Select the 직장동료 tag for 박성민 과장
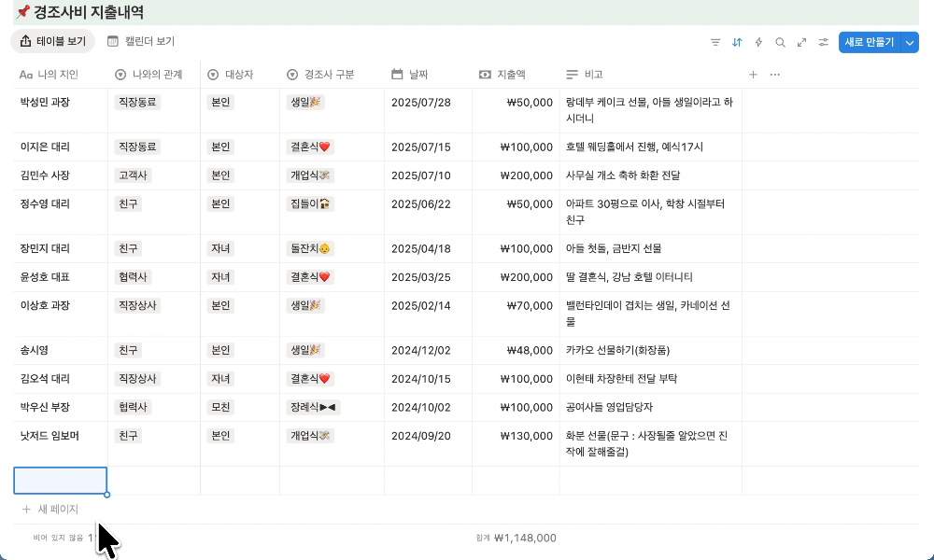The height and width of the screenshot is (560, 934). coord(137,102)
